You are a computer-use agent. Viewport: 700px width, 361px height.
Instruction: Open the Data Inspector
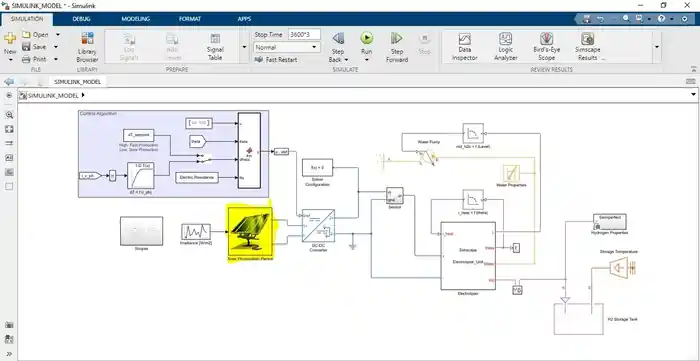tap(464, 47)
